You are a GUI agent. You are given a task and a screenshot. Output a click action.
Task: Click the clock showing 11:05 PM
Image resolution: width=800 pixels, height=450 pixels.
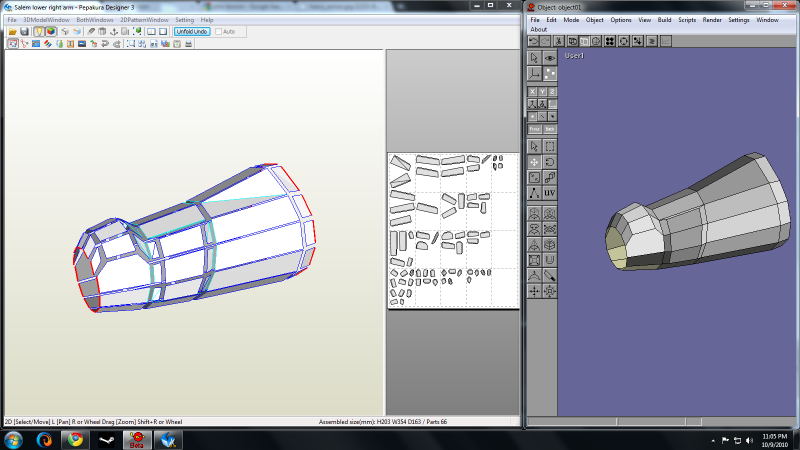774,437
